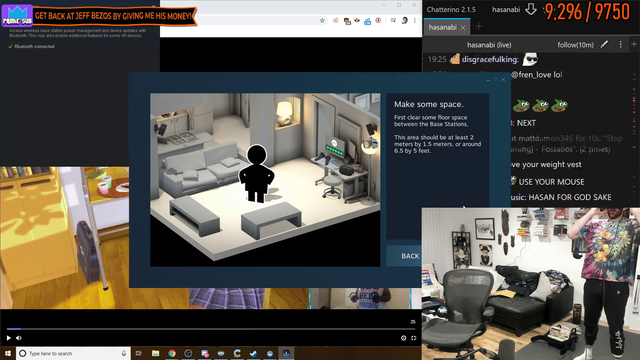The height and width of the screenshot is (360, 640).
Task: Toggle follow(10m) mode in chat header
Action: coord(576,45)
